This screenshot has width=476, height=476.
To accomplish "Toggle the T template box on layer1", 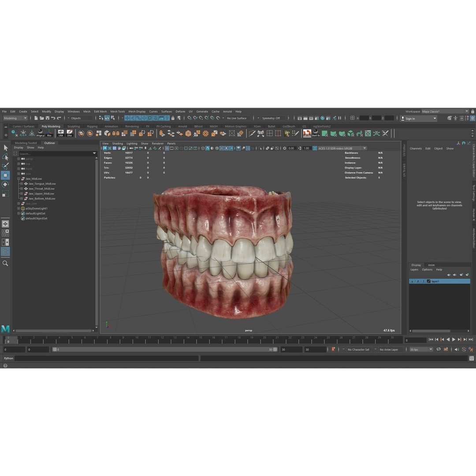I will [424, 281].
